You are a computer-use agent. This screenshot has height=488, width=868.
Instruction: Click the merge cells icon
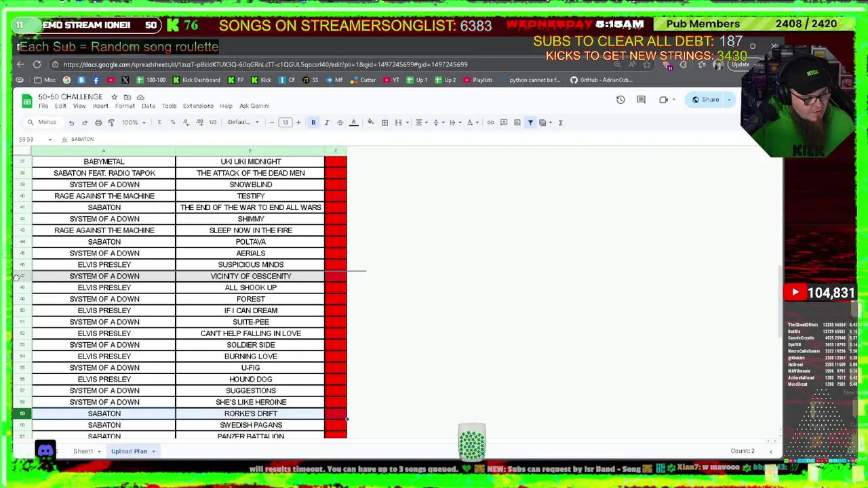click(399, 123)
